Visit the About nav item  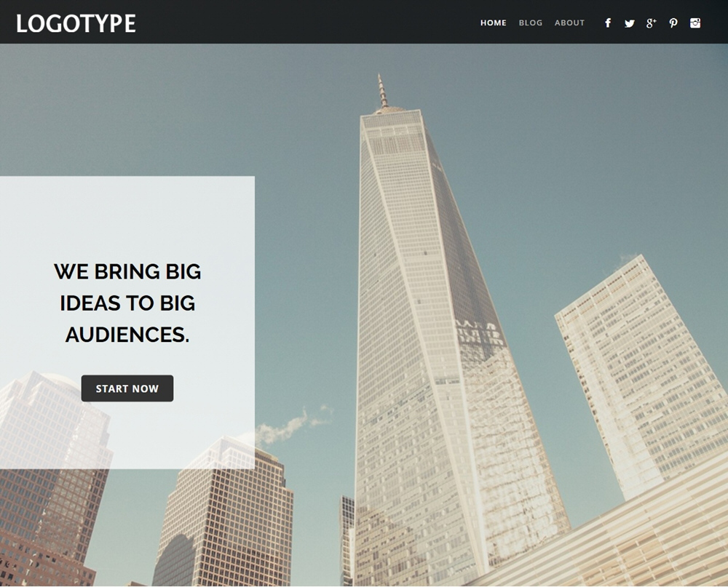tap(569, 23)
